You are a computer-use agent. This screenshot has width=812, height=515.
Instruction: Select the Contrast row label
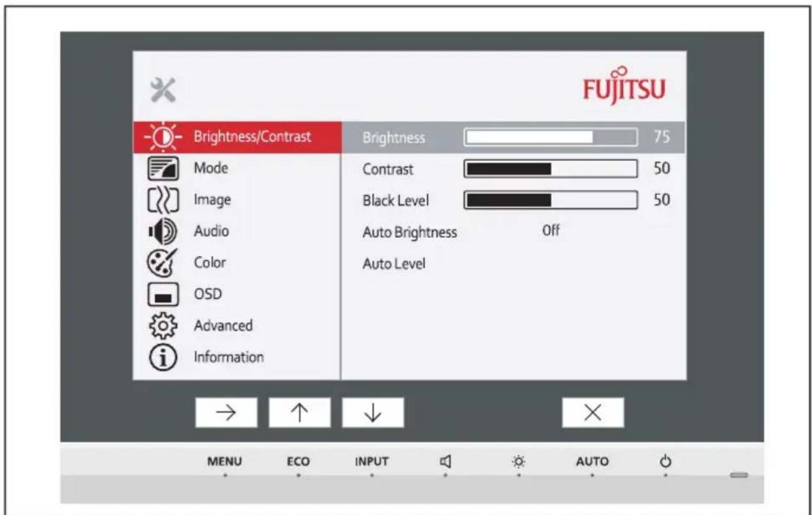click(388, 170)
